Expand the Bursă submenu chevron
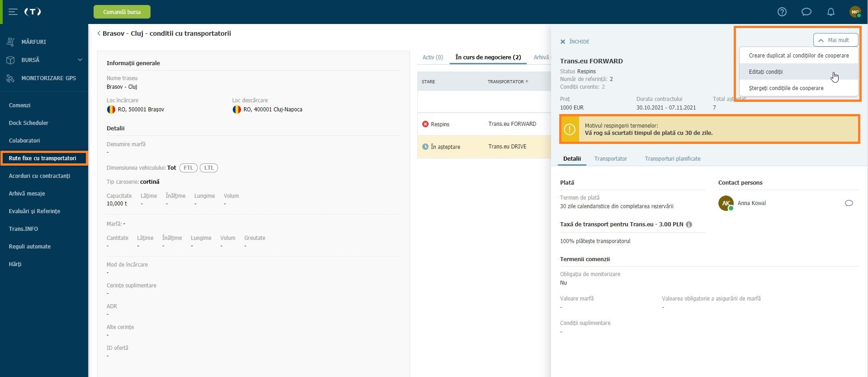This screenshot has width=868, height=377. [x=80, y=60]
